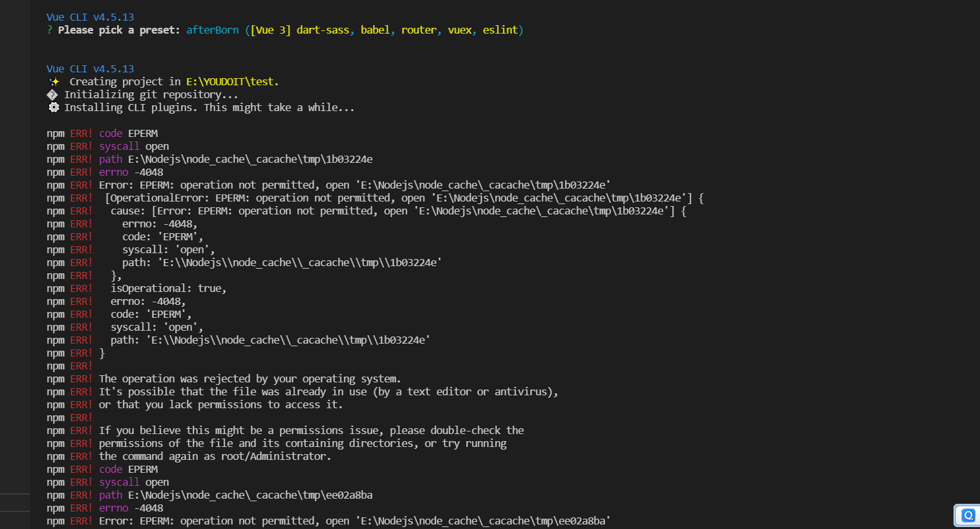
Task: Click 'The operation was rejected by your operating system.'
Action: pyautogui.click(x=250, y=379)
